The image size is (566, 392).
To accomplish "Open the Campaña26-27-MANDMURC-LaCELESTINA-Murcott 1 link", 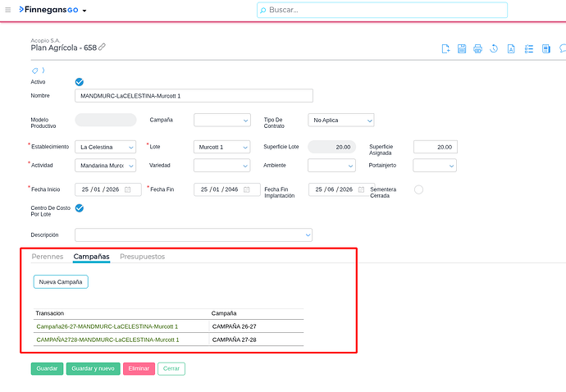I will pyautogui.click(x=107, y=326).
